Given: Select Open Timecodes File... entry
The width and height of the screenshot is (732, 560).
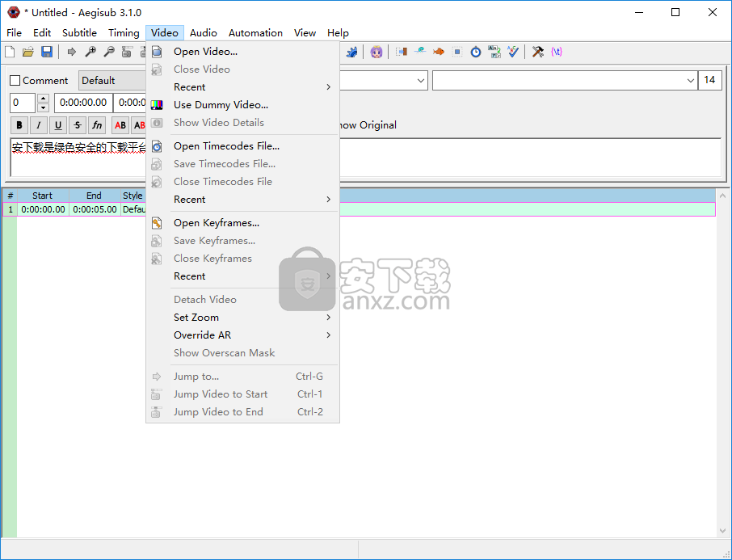Looking at the screenshot, I should (x=242, y=146).
